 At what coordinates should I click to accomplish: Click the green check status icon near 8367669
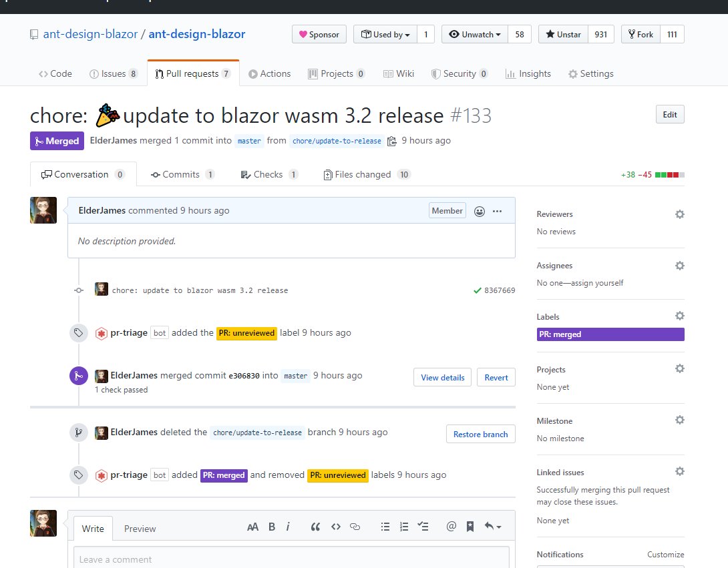coord(477,290)
